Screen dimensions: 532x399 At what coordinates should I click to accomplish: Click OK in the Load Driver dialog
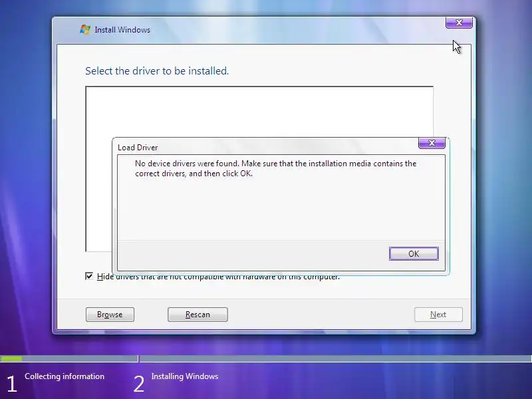pyautogui.click(x=414, y=254)
